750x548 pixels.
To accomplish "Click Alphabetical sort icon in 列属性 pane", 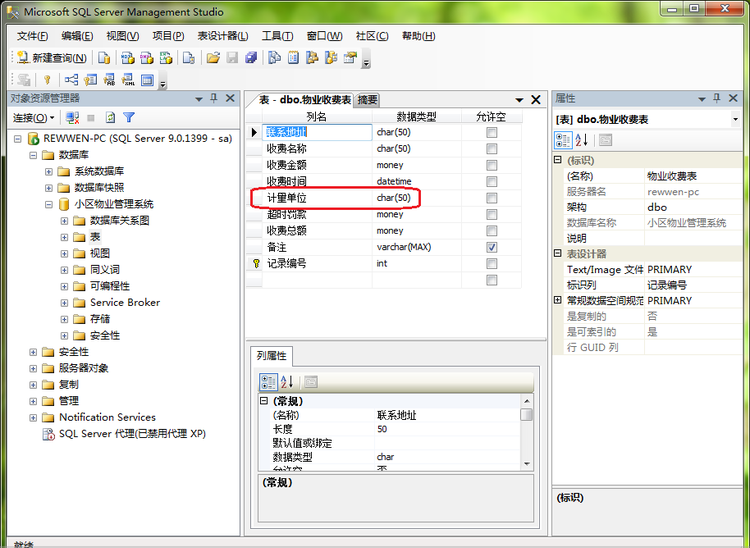I will (287, 382).
